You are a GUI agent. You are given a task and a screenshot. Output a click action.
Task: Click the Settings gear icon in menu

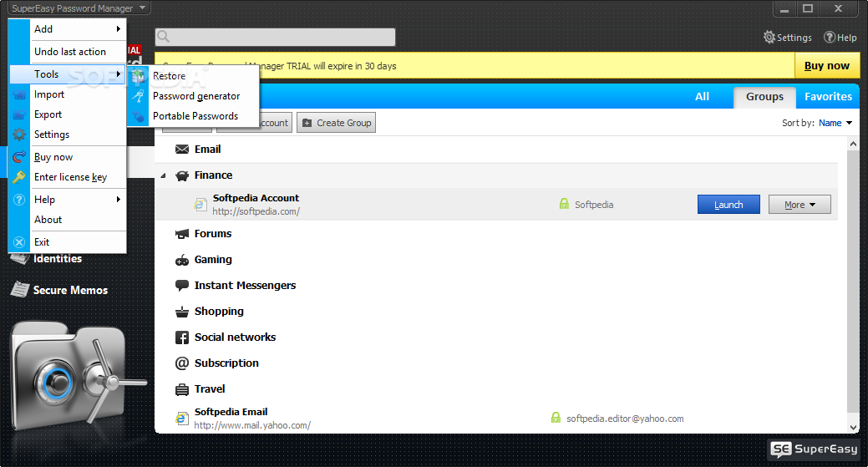point(19,135)
